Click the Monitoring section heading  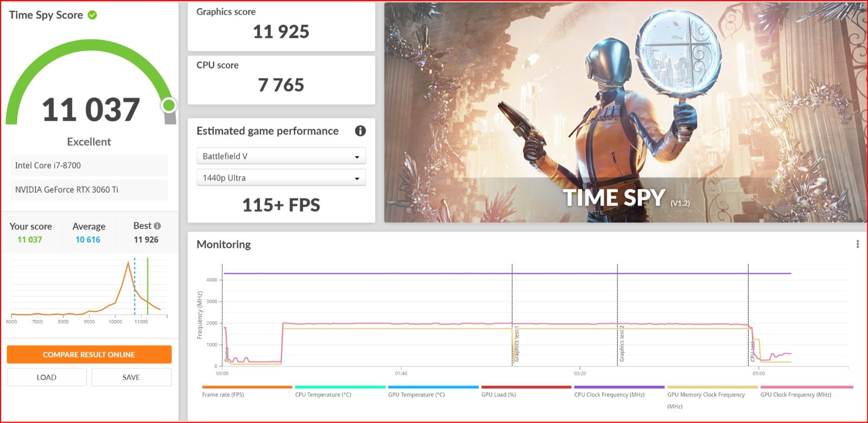(224, 245)
